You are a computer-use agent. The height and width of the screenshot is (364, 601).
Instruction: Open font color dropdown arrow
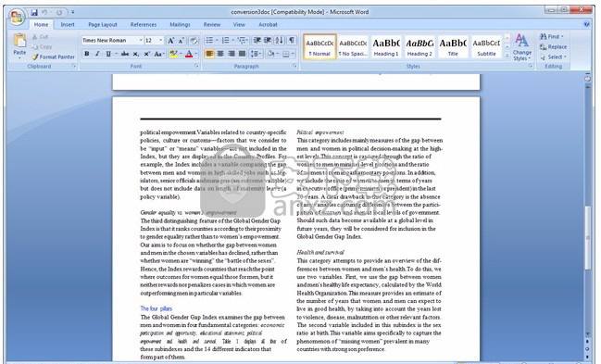196,54
